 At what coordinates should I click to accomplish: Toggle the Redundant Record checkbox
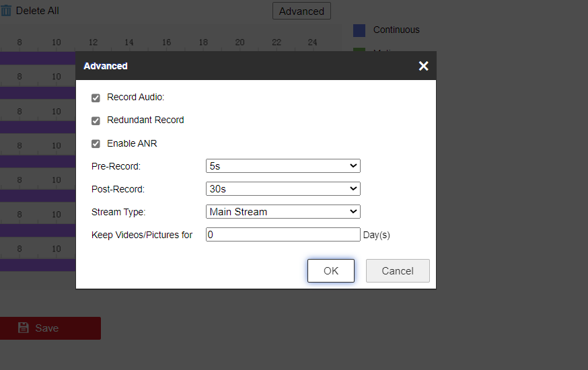pos(96,121)
